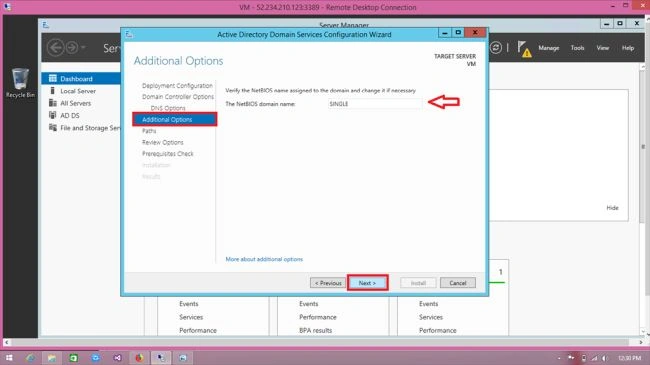Open the green app icon on taskbar
Viewport: 650px width, 365px height.
(x=73, y=358)
